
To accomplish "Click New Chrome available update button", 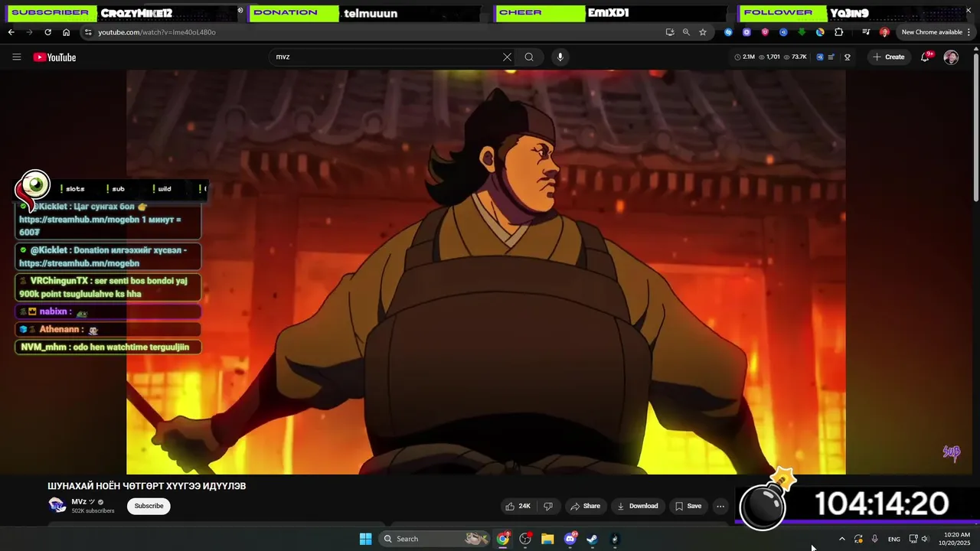I will pyautogui.click(x=932, y=32).
